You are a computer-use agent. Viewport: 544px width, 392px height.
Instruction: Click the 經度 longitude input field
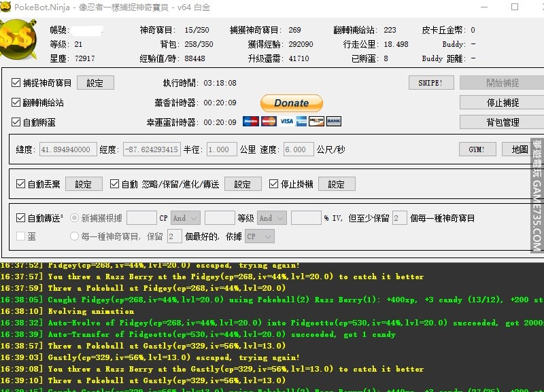click(152, 149)
